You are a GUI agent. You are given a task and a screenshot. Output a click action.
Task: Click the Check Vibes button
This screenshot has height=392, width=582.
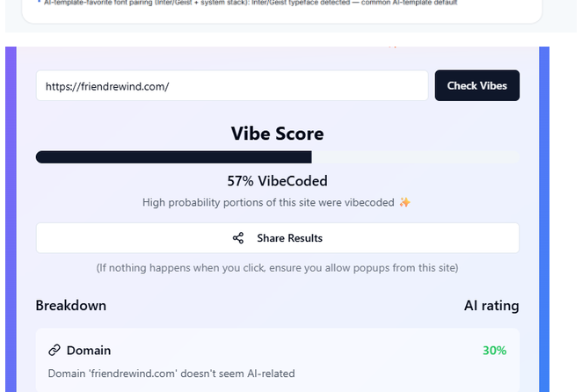(477, 86)
